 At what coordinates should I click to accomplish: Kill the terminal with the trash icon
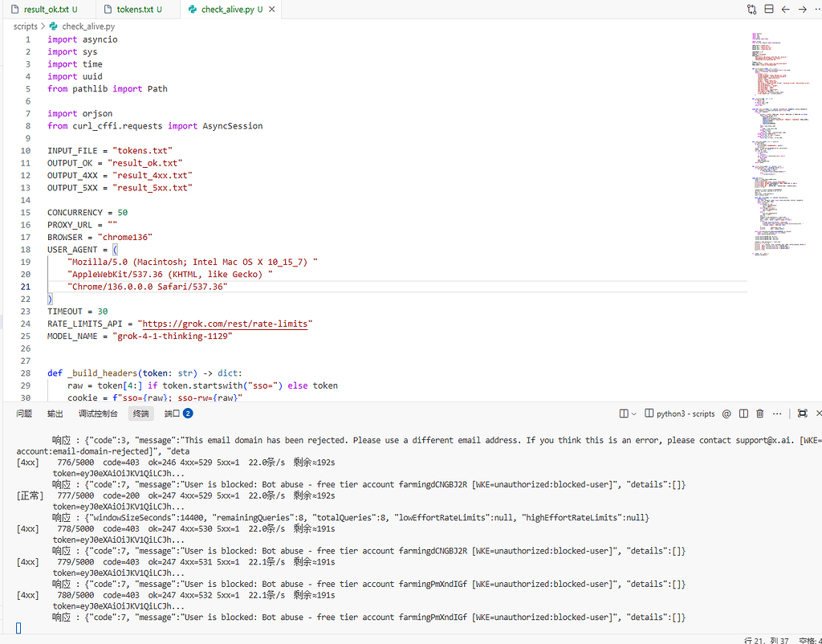tap(760, 414)
